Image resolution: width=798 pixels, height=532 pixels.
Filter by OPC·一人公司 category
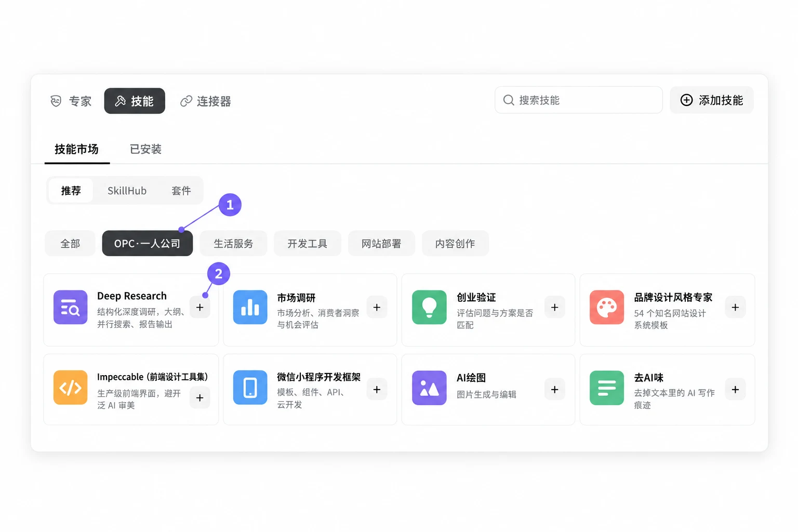(148, 243)
